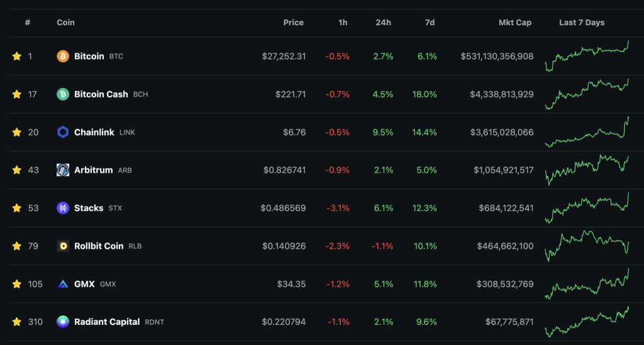Open the Rollbit Coin page
The image size is (644, 345).
(x=99, y=246)
